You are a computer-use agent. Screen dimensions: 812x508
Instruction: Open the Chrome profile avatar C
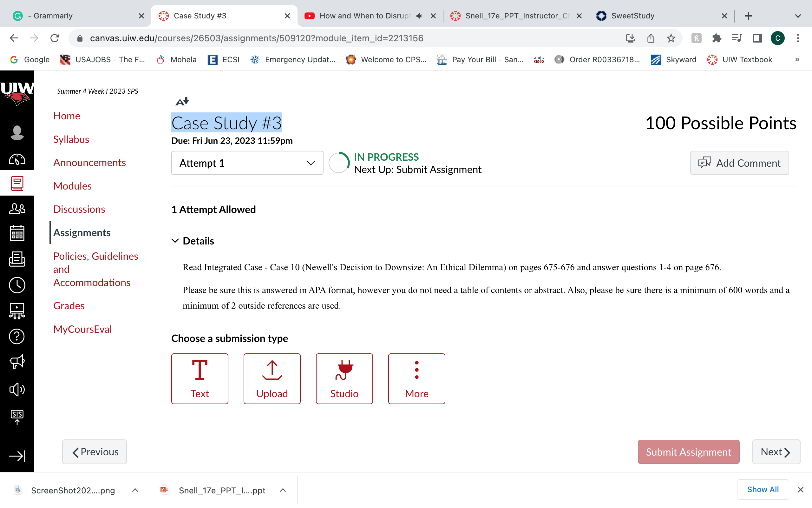coord(777,38)
